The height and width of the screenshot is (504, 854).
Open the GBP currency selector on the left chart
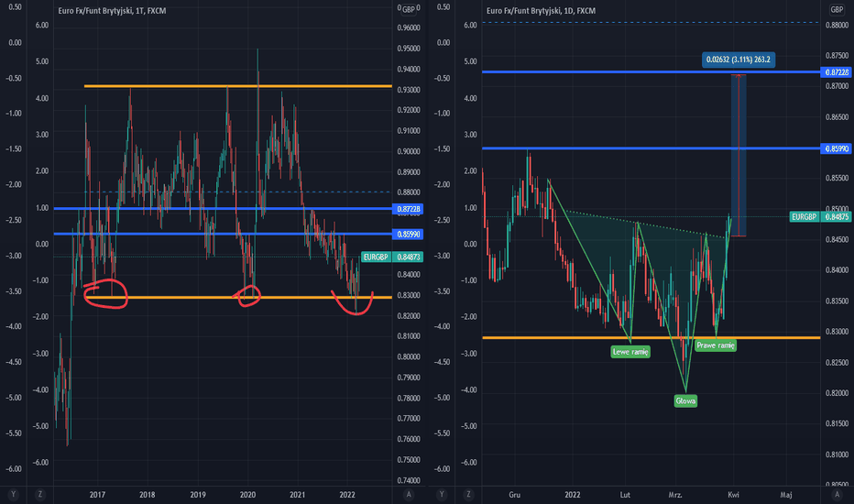click(409, 9)
